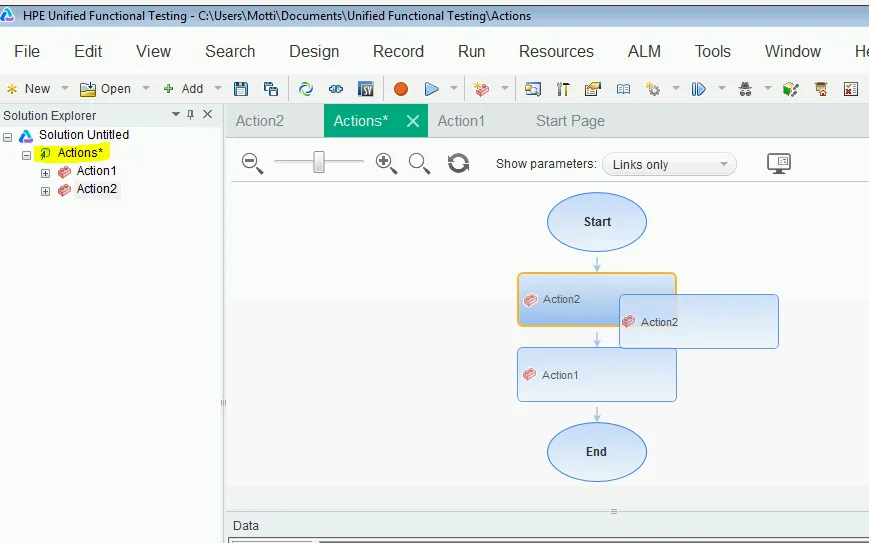Click the SV service virtualization icon
869x543 pixels.
[x=366, y=89]
